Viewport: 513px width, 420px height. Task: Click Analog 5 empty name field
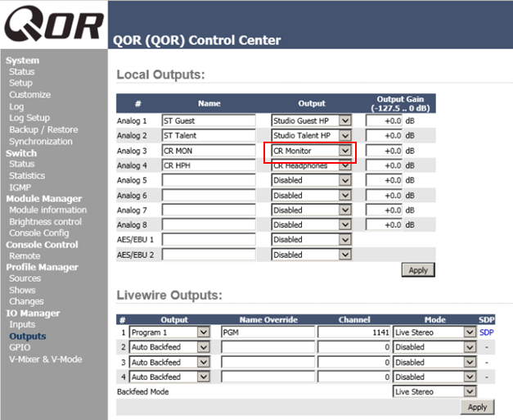(209, 180)
